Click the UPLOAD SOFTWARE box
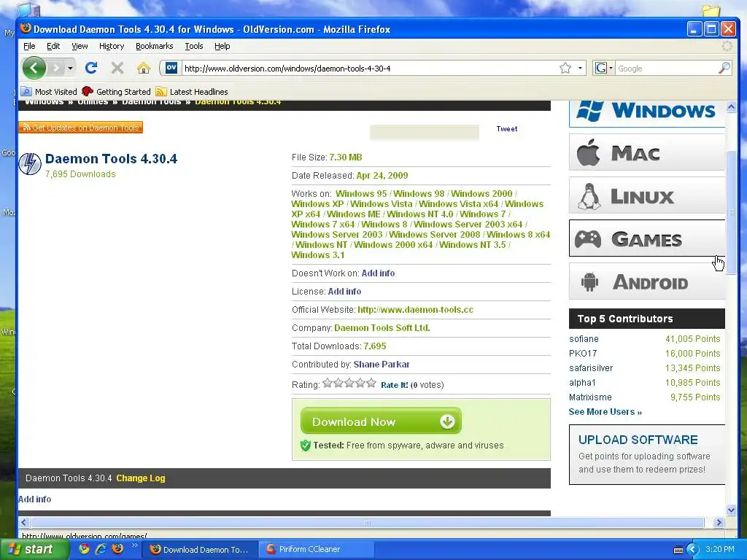747x560 pixels. pyautogui.click(x=647, y=454)
